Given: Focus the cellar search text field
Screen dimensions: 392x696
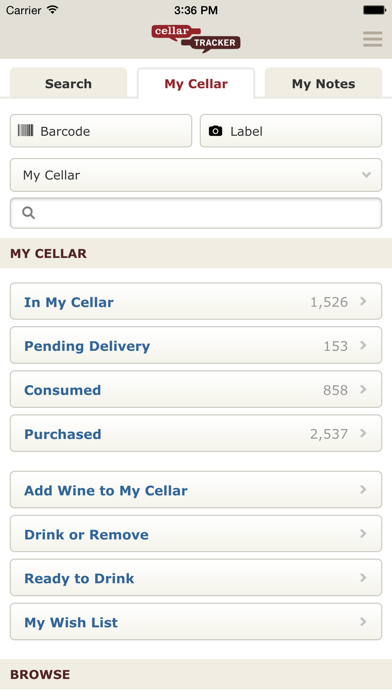Looking at the screenshot, I should pos(196,213).
